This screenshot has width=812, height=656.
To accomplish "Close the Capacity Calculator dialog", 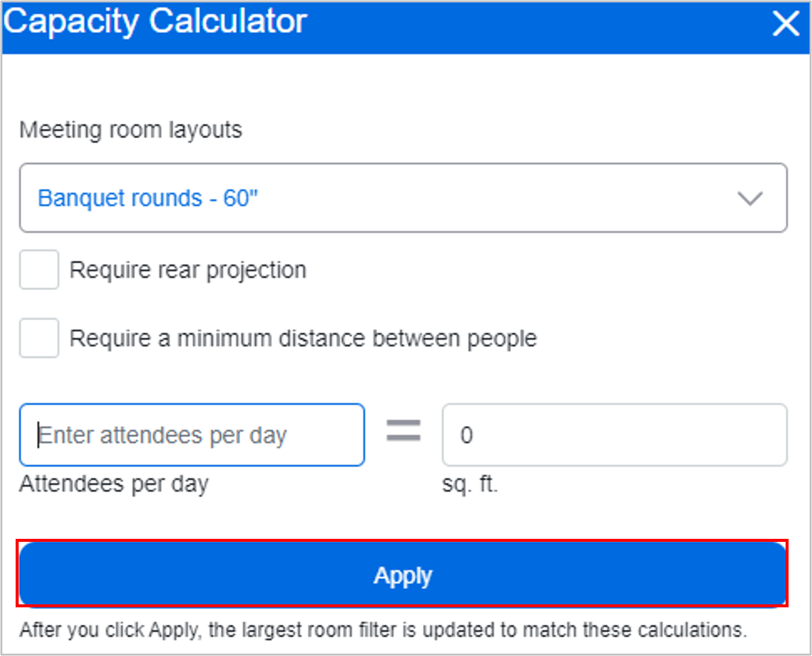I will tap(786, 24).
